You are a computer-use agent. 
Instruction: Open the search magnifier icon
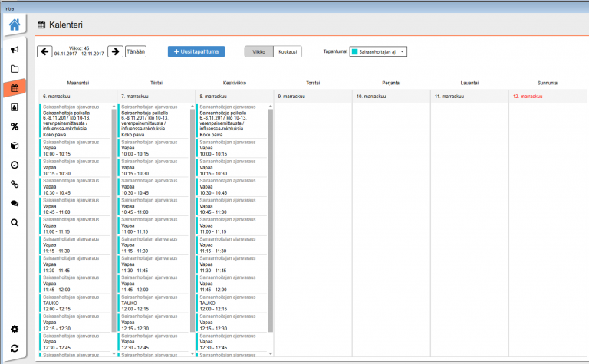[14, 222]
